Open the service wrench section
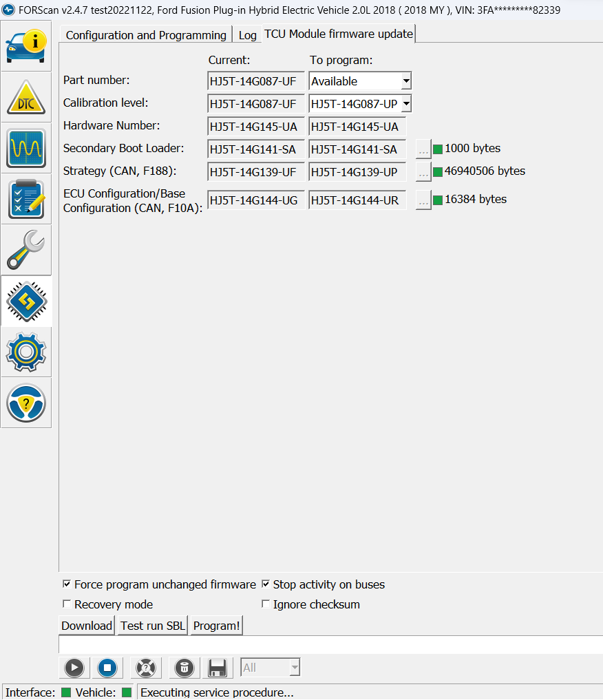The image size is (603, 700). point(26,250)
